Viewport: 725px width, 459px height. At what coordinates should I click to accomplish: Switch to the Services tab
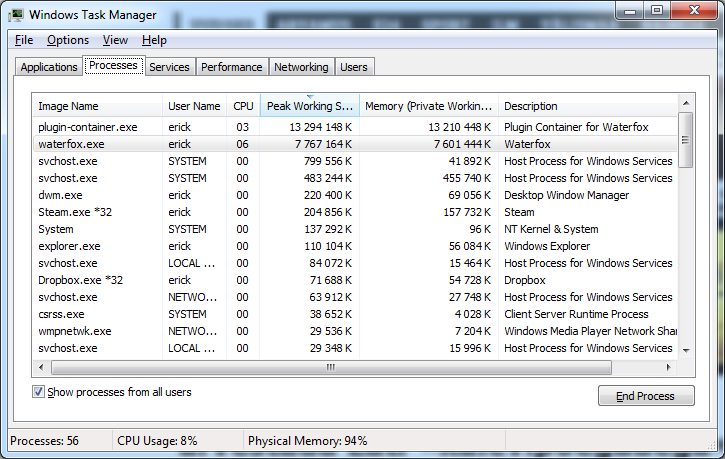pos(169,67)
